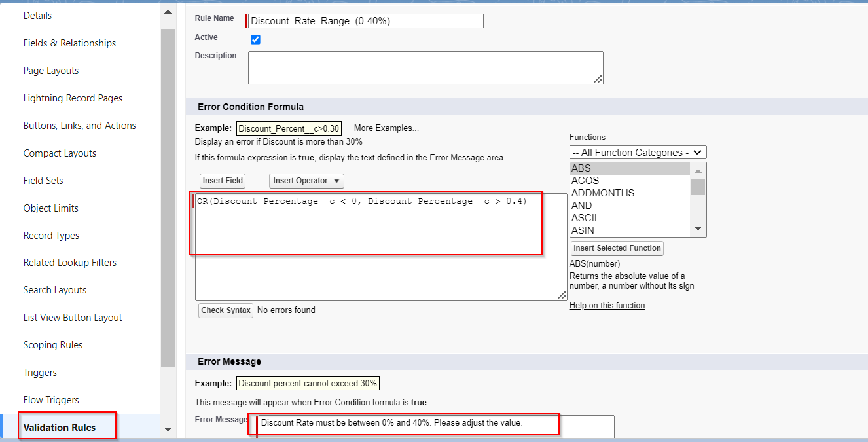
Task: Open Triggers in the sidebar
Action: coord(40,372)
